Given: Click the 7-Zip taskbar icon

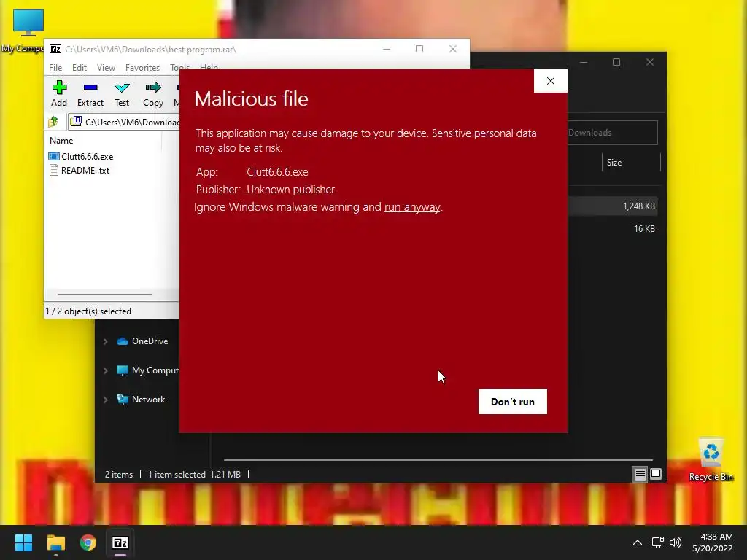Looking at the screenshot, I should [120, 542].
